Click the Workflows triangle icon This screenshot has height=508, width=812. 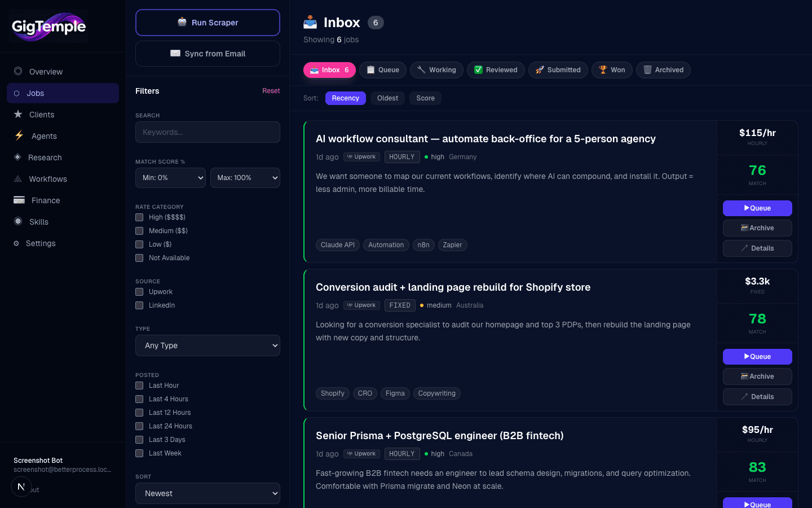point(18,179)
